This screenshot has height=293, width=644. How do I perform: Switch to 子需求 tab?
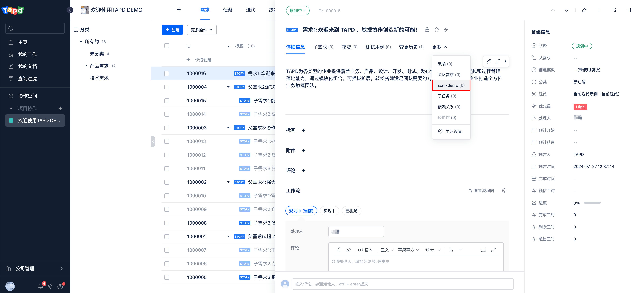click(323, 47)
